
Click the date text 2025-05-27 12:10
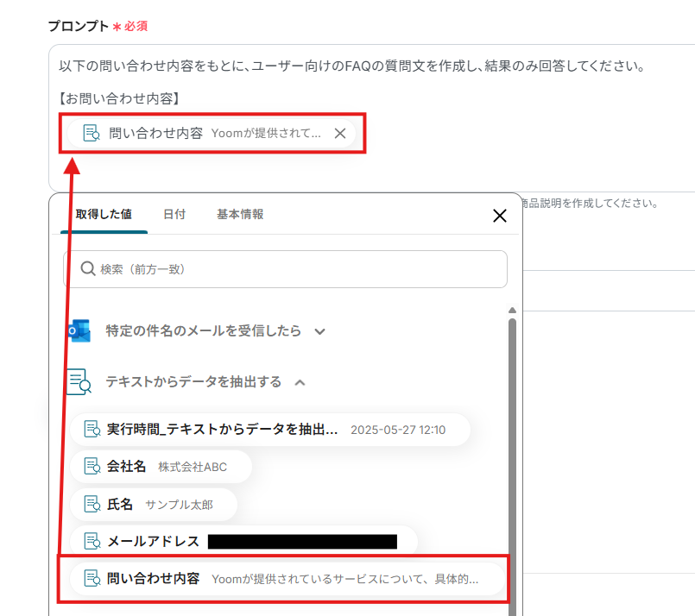click(398, 430)
